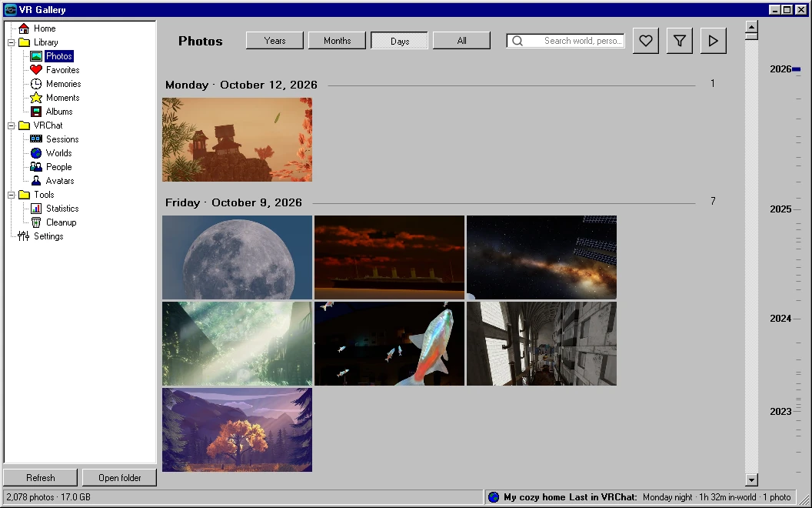Click 2,078 photos · 17.0 GB status text
The height and width of the screenshot is (508, 812).
click(x=48, y=497)
